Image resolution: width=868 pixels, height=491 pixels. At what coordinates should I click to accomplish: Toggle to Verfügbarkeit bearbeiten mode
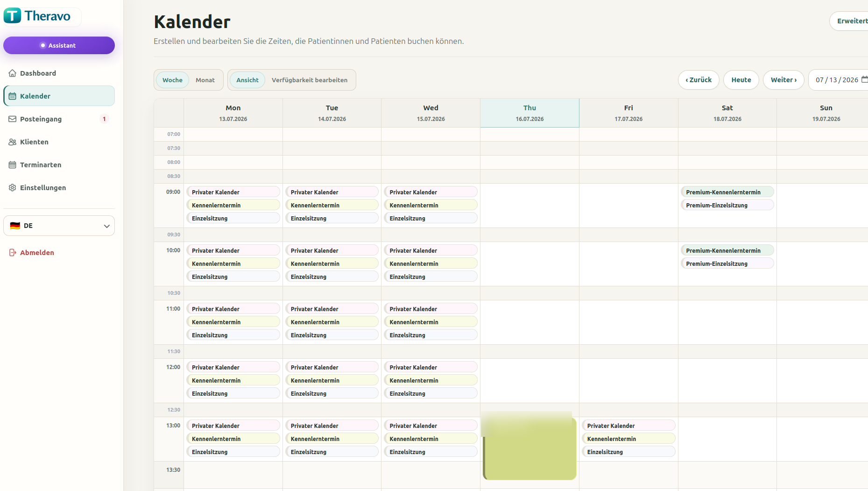(x=310, y=80)
